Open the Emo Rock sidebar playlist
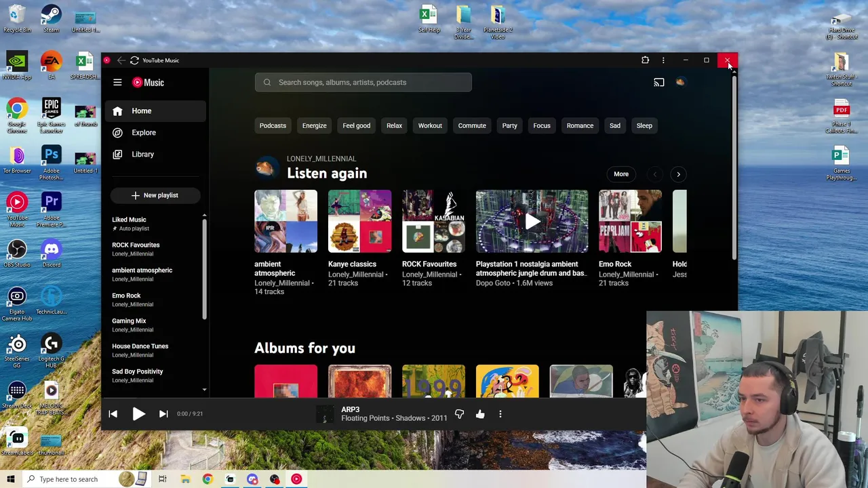Screen dimensions: 868x488 point(155,300)
